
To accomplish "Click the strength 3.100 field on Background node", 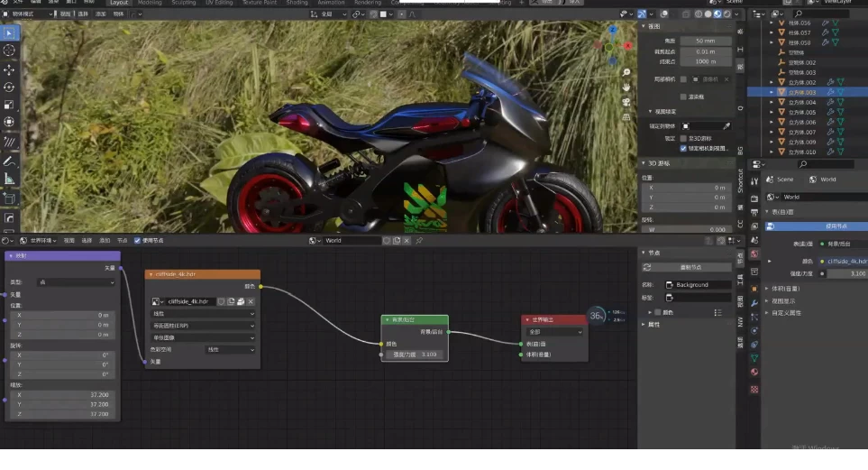I will pos(414,355).
